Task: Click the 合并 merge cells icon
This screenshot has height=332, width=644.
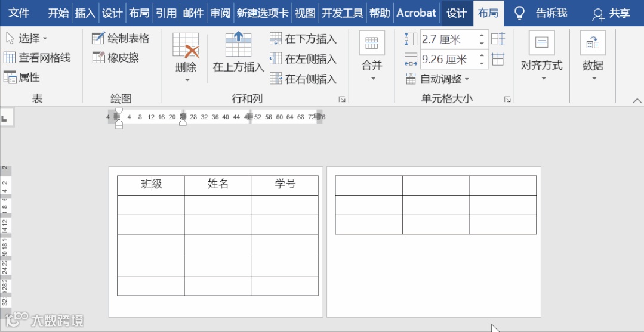Action: click(372, 43)
